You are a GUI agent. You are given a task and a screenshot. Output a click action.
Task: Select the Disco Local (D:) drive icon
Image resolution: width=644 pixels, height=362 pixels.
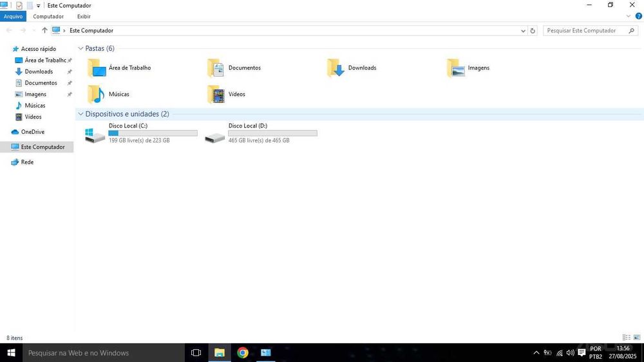215,137
